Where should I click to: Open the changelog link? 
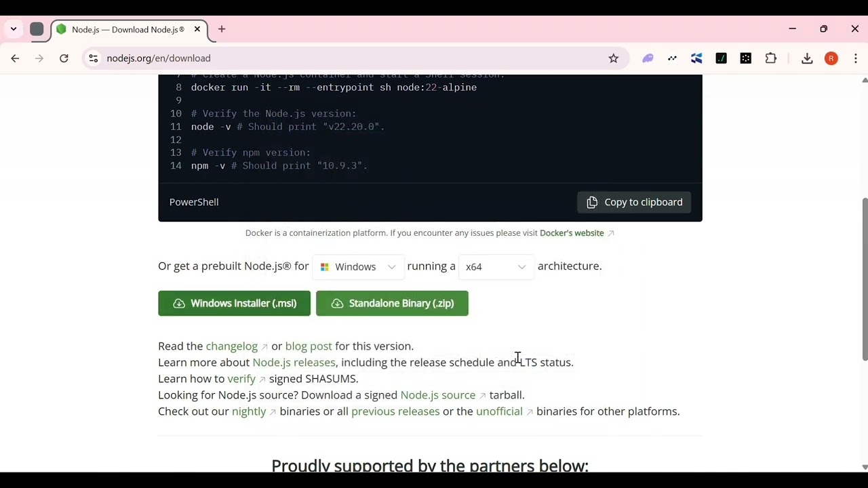[232, 346]
